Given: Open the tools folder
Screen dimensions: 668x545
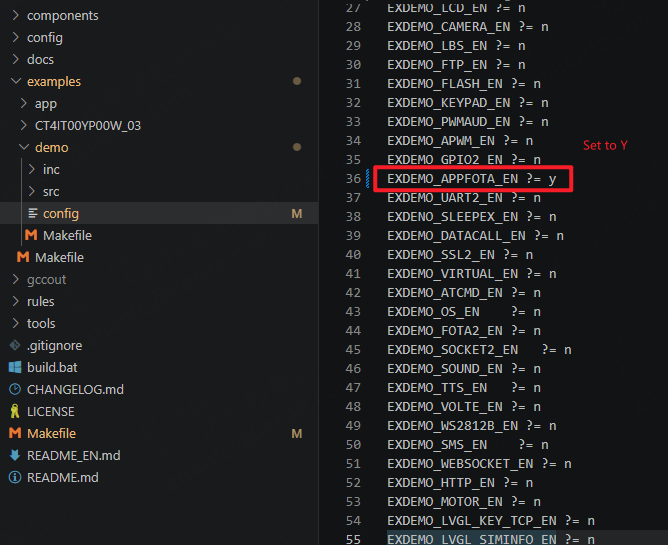Looking at the screenshot, I should pyautogui.click(x=41, y=323).
